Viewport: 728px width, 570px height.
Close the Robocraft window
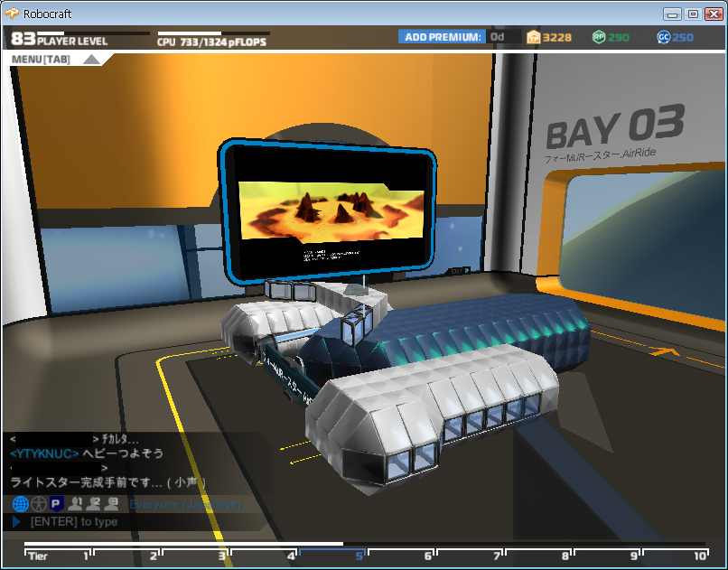tap(714, 14)
